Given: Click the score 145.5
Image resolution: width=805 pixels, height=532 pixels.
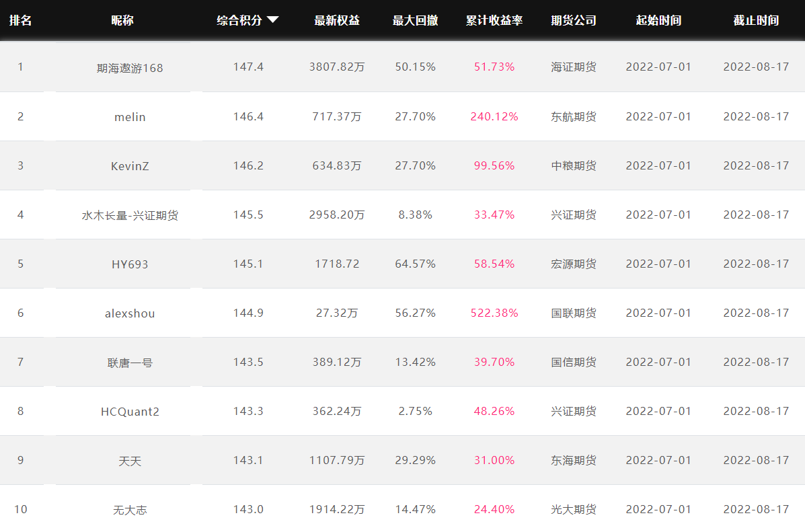Looking at the screenshot, I should (248, 215).
